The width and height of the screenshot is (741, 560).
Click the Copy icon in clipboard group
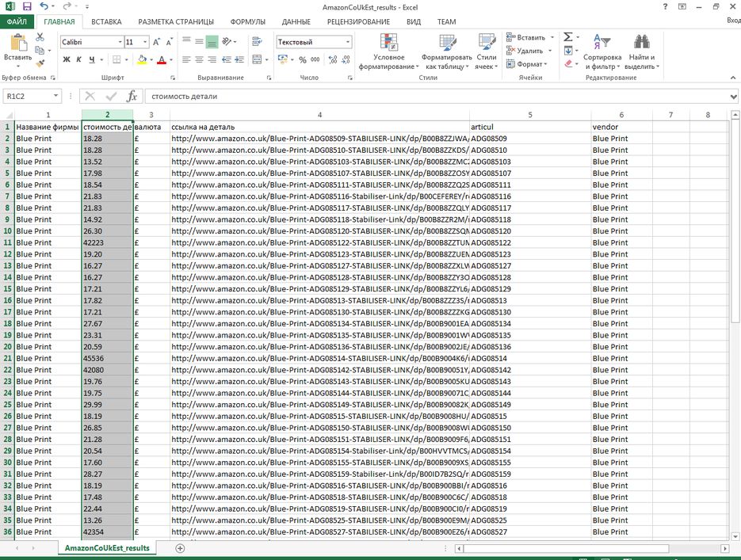click(40, 50)
